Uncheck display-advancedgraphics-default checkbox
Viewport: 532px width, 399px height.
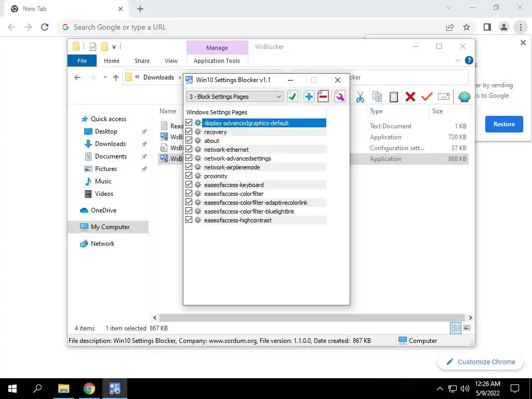[189, 123]
